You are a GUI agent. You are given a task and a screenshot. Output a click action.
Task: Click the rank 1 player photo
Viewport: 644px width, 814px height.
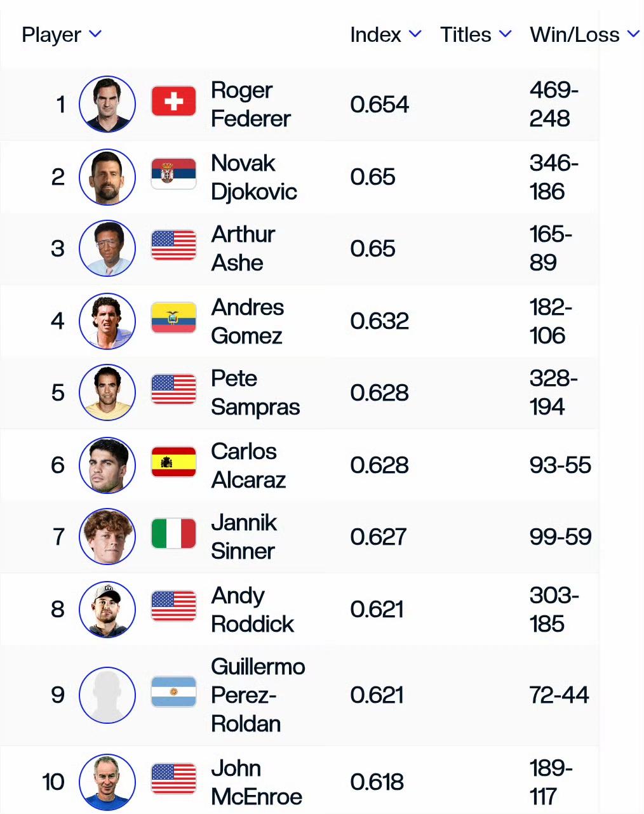[x=107, y=104]
